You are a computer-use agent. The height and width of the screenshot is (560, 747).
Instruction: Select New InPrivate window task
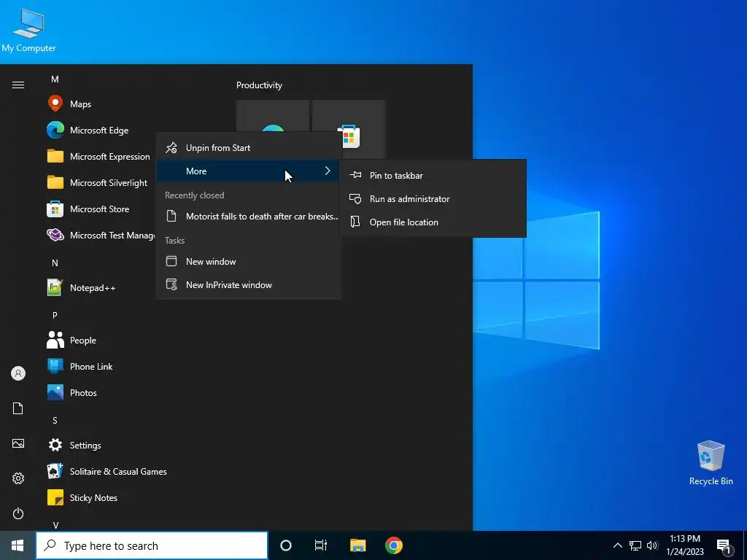click(249, 285)
